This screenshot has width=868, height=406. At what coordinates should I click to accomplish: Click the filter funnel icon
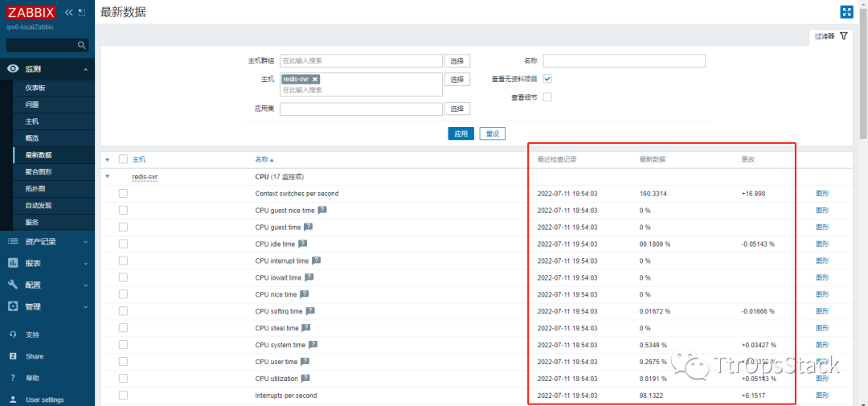click(843, 36)
